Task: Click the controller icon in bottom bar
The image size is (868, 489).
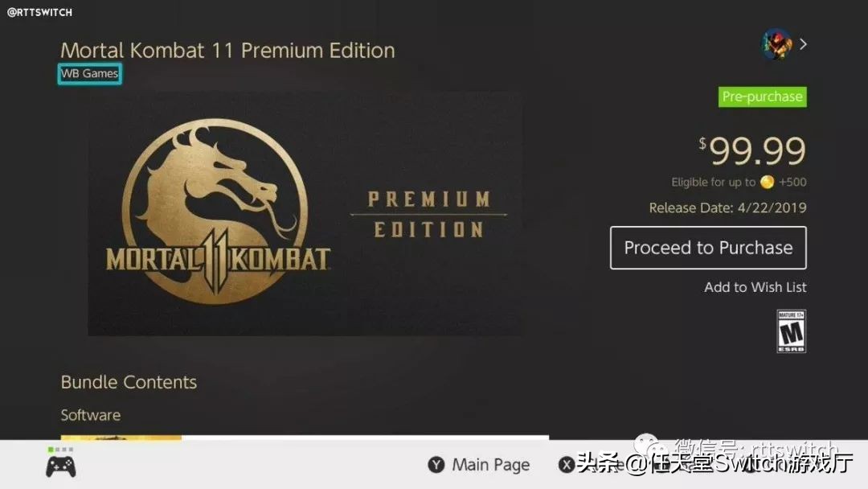Action: point(61,466)
